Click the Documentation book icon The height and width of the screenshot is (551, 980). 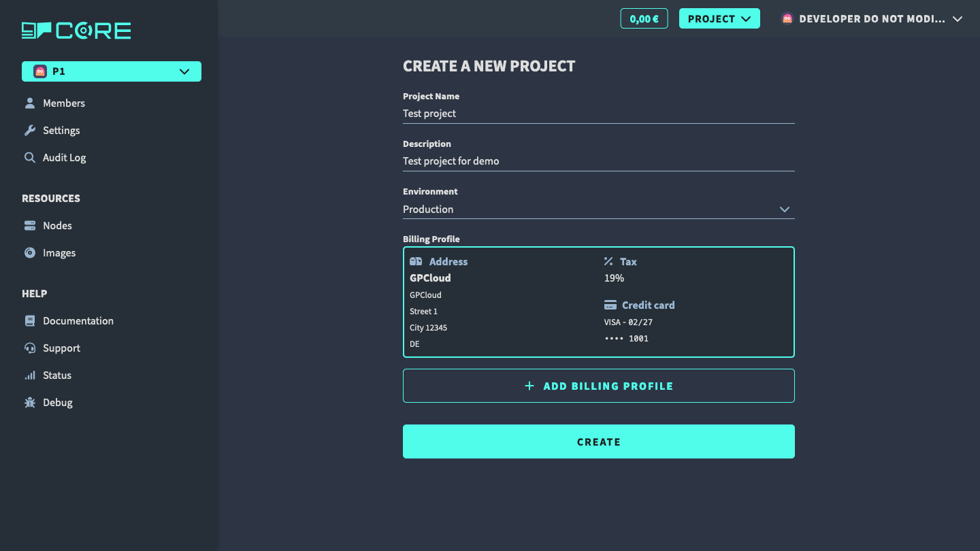(30, 321)
